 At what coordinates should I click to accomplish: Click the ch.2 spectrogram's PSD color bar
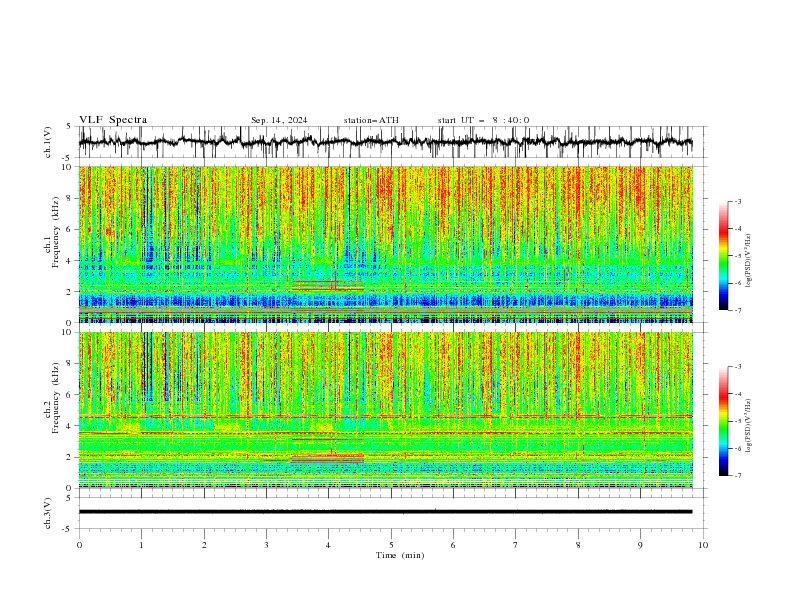[723, 421]
